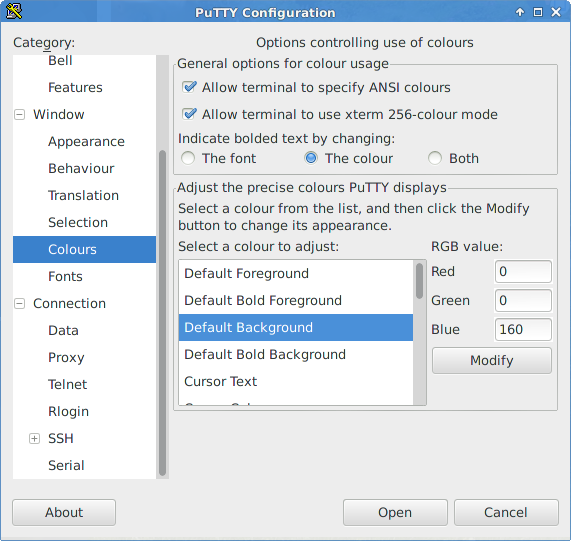Expand the SSH category

[34, 439]
